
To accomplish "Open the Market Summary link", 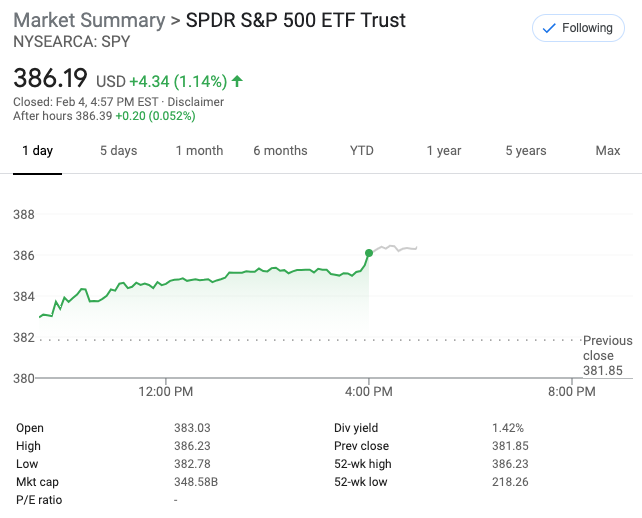I will coord(89,21).
